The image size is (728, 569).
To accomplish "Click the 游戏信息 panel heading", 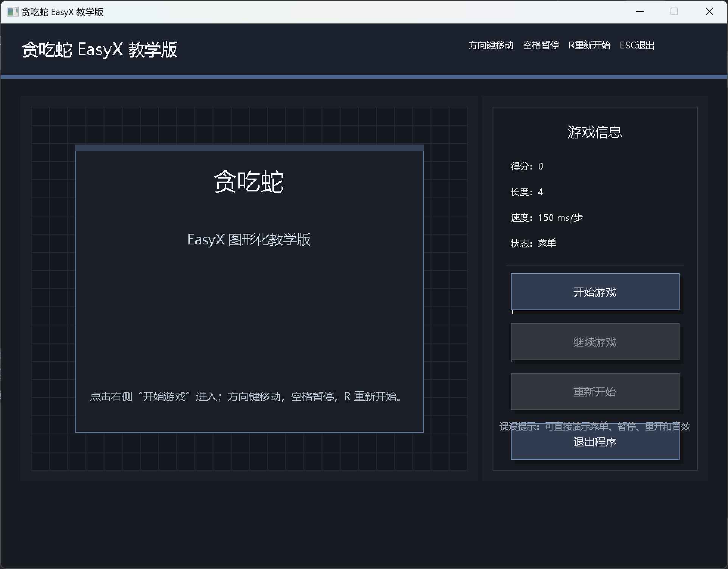I will pyautogui.click(x=595, y=132).
